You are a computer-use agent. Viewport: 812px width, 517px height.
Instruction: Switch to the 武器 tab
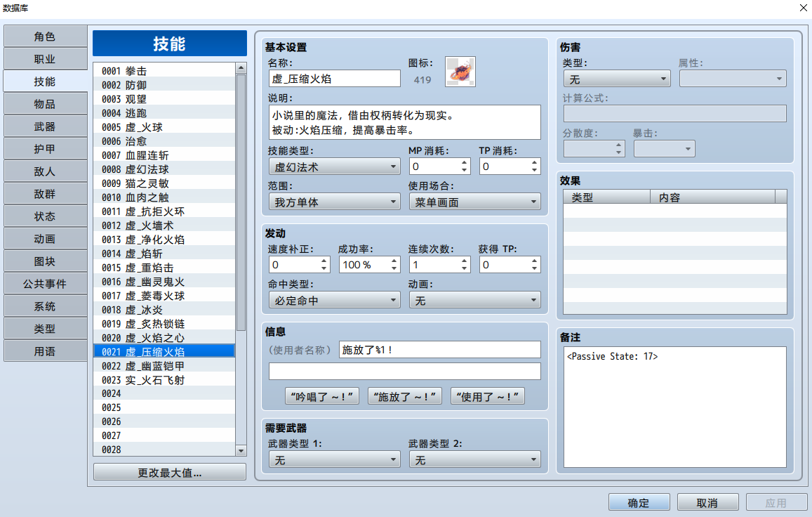45,126
